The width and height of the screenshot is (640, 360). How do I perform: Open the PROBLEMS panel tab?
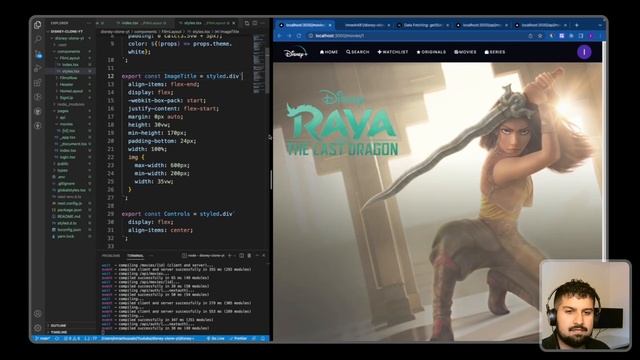(111, 256)
